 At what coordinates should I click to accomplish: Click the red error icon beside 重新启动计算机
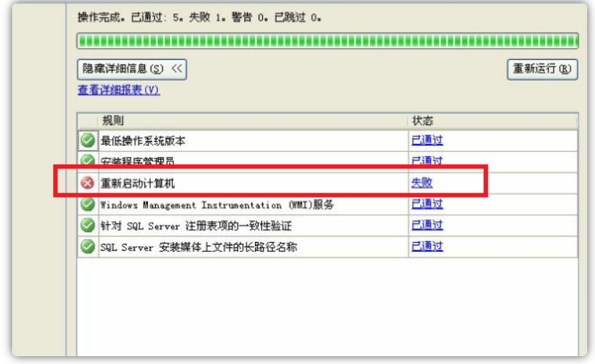pos(87,183)
